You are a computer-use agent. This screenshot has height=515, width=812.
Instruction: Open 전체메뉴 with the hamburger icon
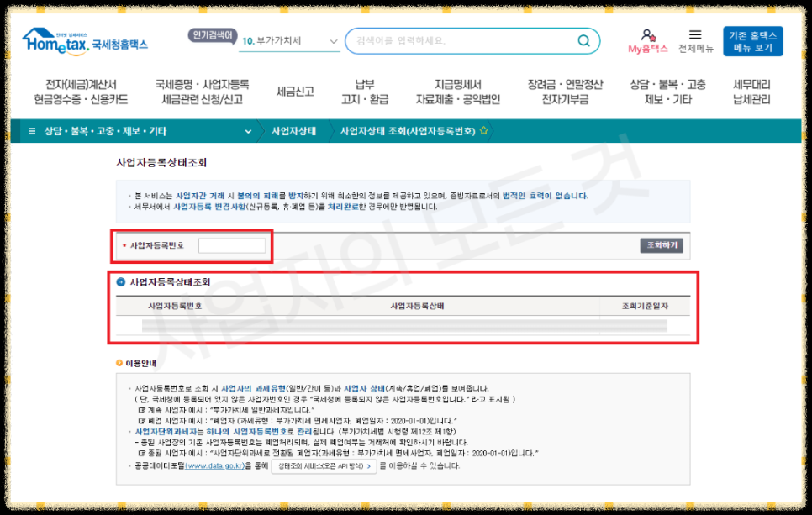click(x=695, y=34)
